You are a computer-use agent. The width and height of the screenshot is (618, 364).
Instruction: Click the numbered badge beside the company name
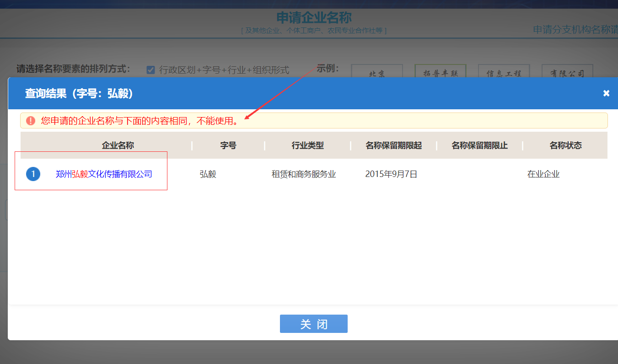[x=32, y=174]
